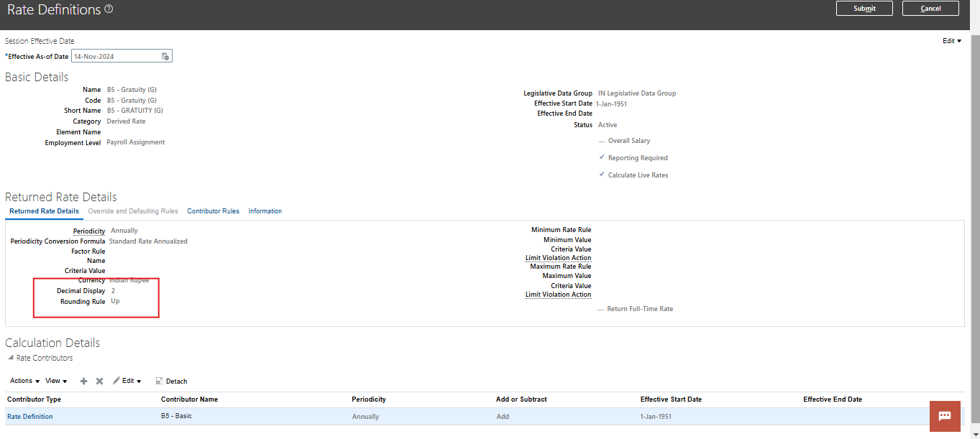Viewport: 980px width, 439px height.
Task: Open the date picker for Effective As-of Date
Action: tap(165, 55)
